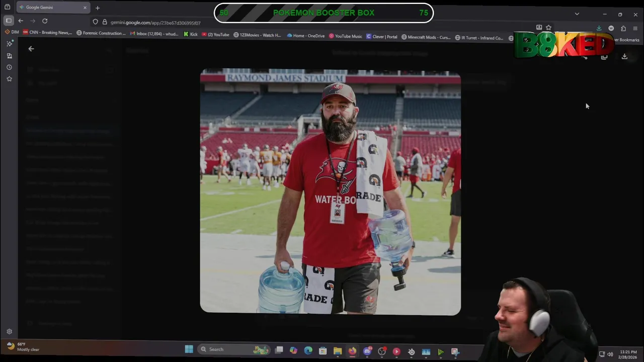
Task: Open CNN Breaking News bookmark
Action: point(47,33)
